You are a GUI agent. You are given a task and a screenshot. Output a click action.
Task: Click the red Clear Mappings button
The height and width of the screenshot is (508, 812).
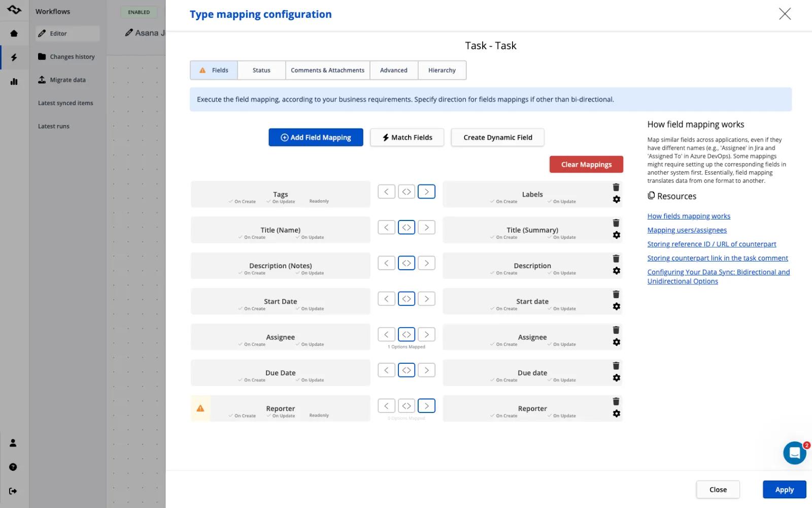click(x=586, y=165)
